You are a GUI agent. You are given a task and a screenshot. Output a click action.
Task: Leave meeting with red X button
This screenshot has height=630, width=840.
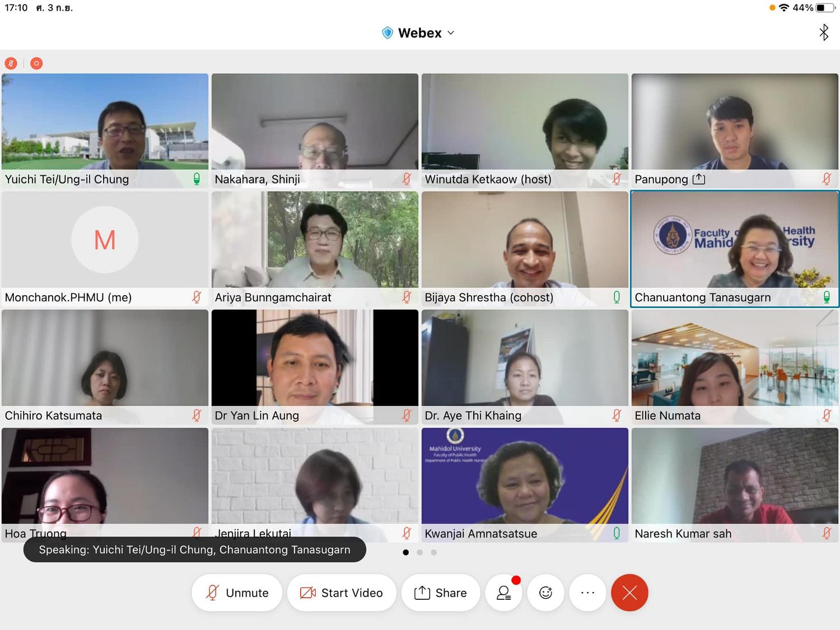[x=629, y=592]
